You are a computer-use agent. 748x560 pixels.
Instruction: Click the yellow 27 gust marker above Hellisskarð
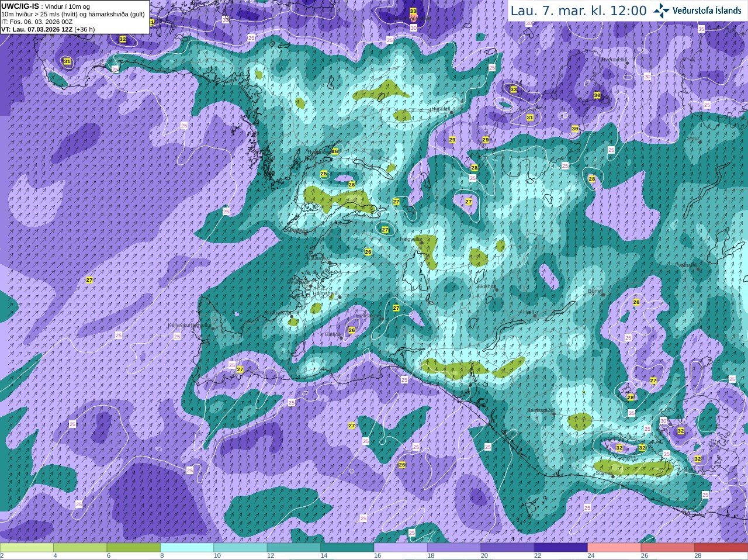click(396, 308)
